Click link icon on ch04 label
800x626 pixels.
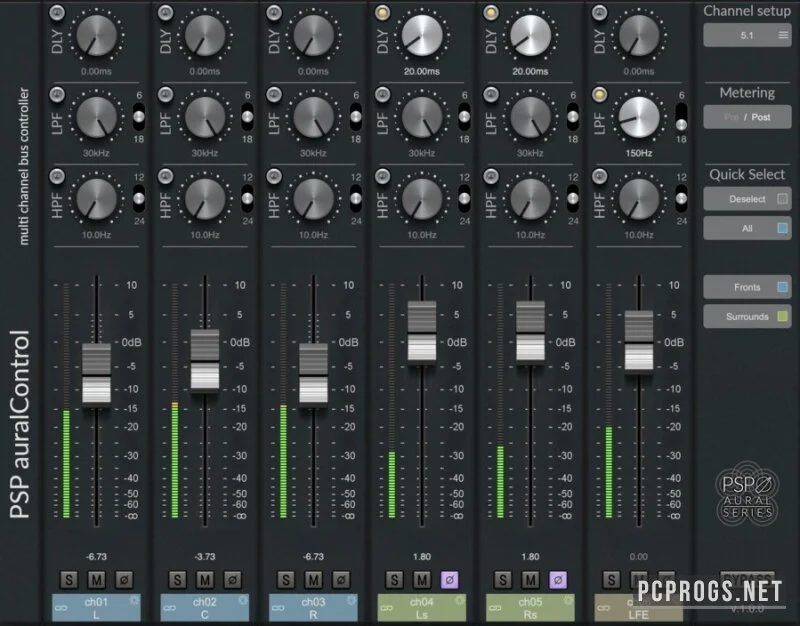pos(387,608)
